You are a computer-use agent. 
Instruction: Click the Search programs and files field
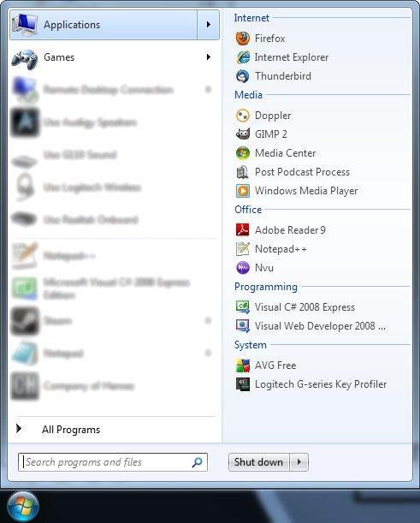coord(113,462)
